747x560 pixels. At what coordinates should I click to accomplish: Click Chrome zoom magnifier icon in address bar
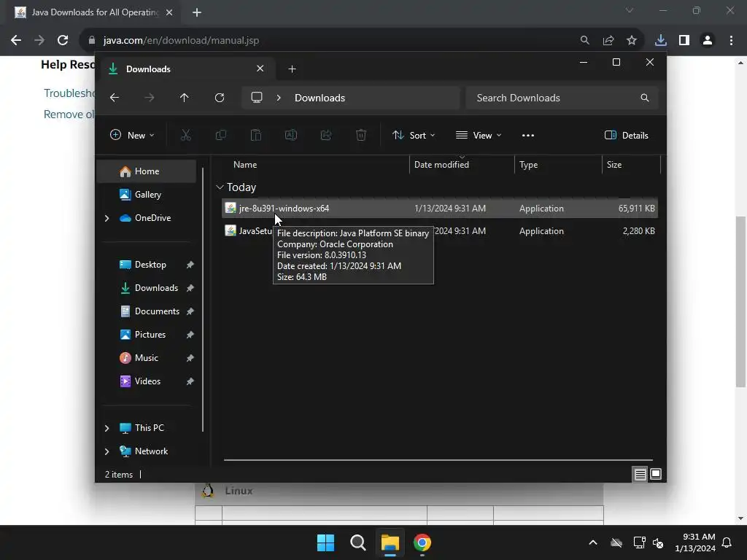[584, 41]
